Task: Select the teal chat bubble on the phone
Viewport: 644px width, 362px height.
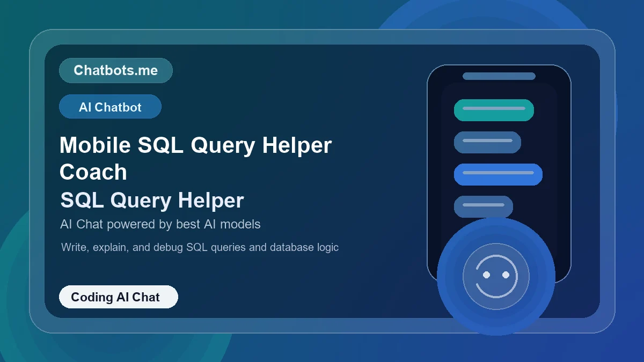Action: pos(494,110)
